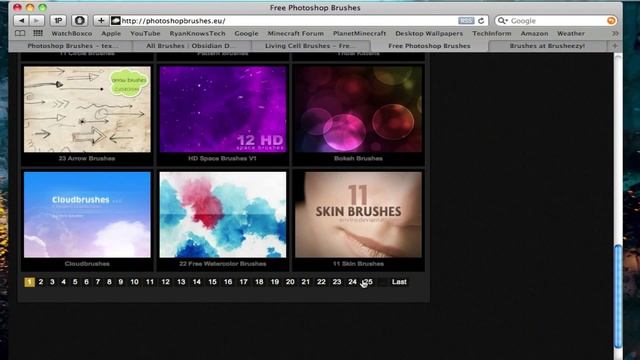Click the round extension icon beside 1P
Image resolution: width=640 pixels, height=360 pixels.
pyautogui.click(x=79, y=20)
